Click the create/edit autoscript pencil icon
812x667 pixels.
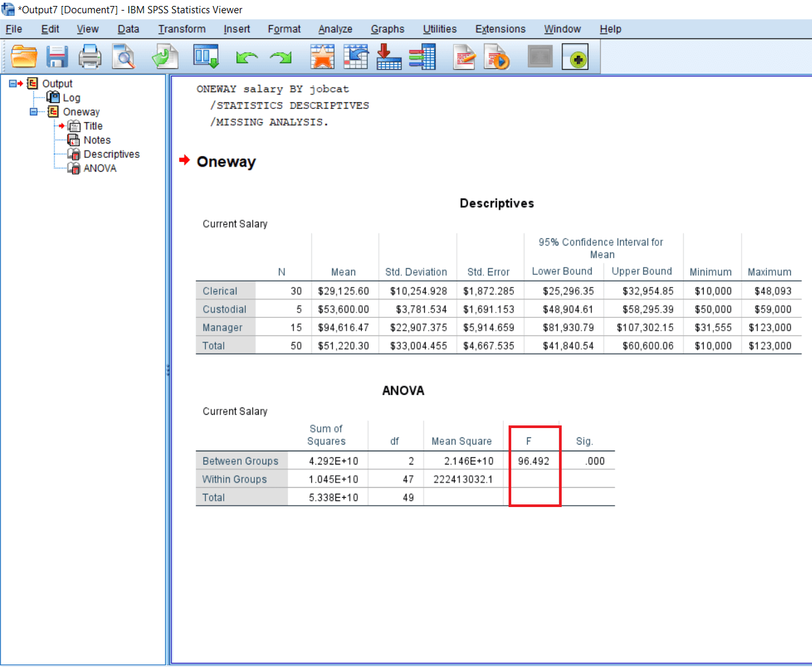pos(465,57)
